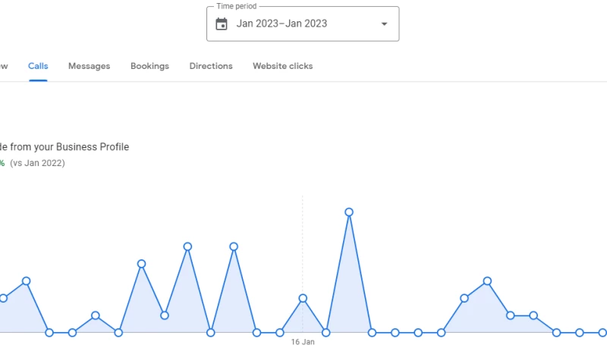This screenshot has height=364, width=607.
Task: Go to the Bookings tab
Action: coord(149,66)
